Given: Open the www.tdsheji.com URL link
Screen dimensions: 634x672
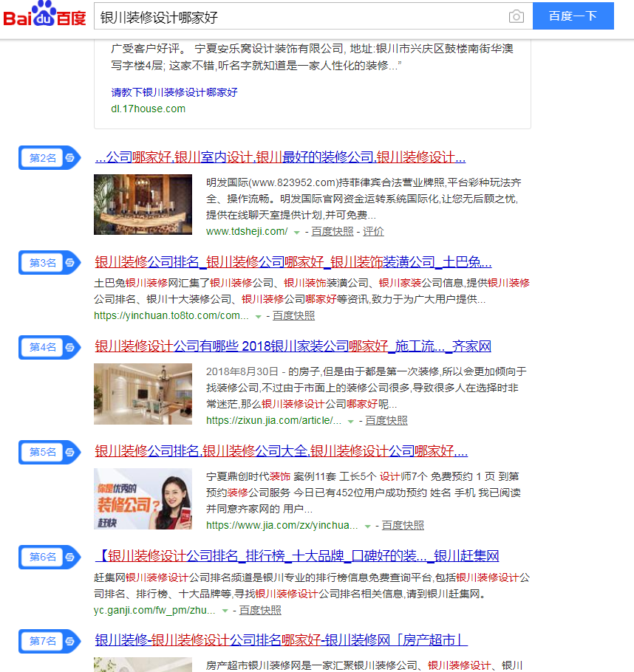Looking at the screenshot, I should click(247, 231).
